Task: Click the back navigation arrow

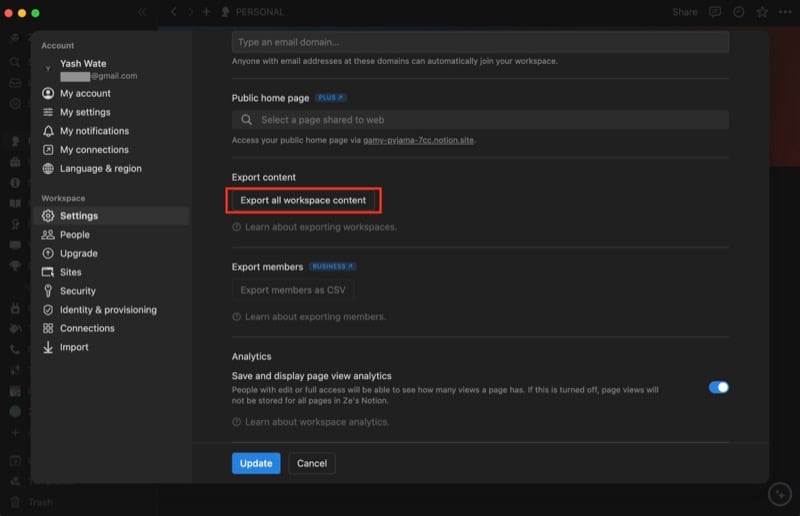Action: tap(173, 12)
